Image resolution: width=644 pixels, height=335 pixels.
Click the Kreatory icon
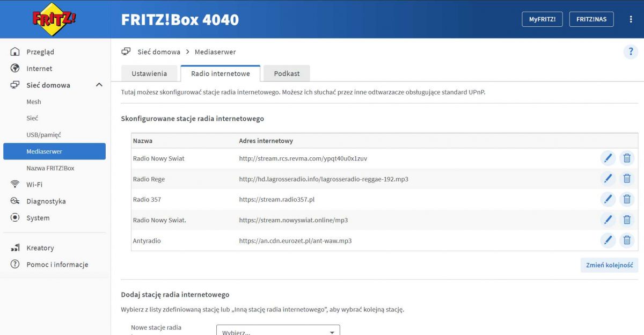(x=15, y=248)
